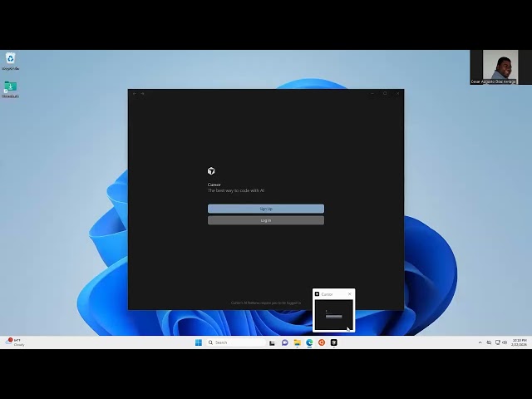532x399 pixels.
Task: Show hidden system tray icons
Action: (480, 342)
